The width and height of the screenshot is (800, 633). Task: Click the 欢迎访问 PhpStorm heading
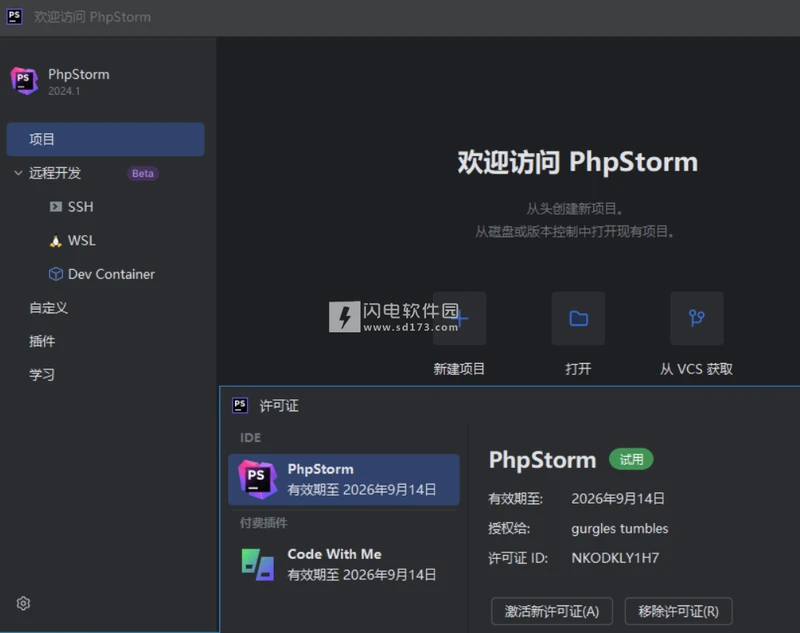(x=578, y=162)
